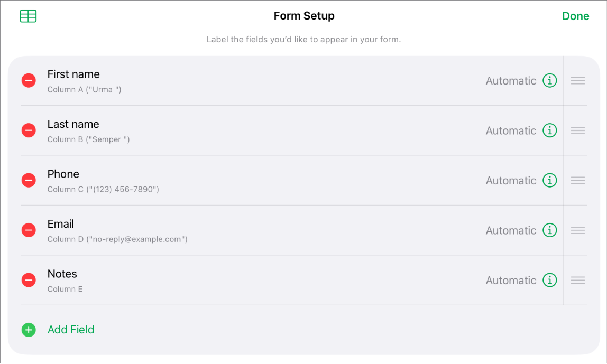Select the Automatic format for Email
Screen dimensions: 607x364
[x=510, y=230]
